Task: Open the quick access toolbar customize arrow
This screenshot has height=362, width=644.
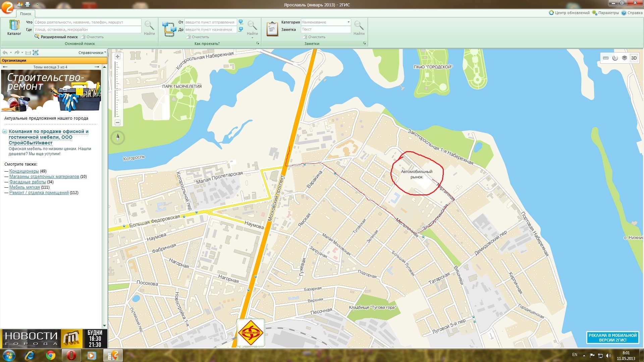Action: coord(37,5)
